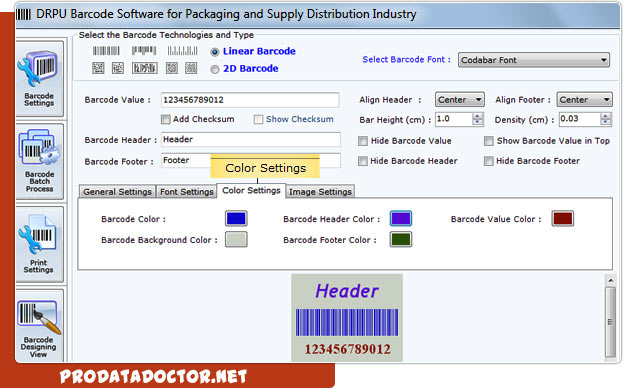Click the third linear barcode sample icon
This screenshot has height=388, width=623.
pyautogui.click(x=182, y=50)
